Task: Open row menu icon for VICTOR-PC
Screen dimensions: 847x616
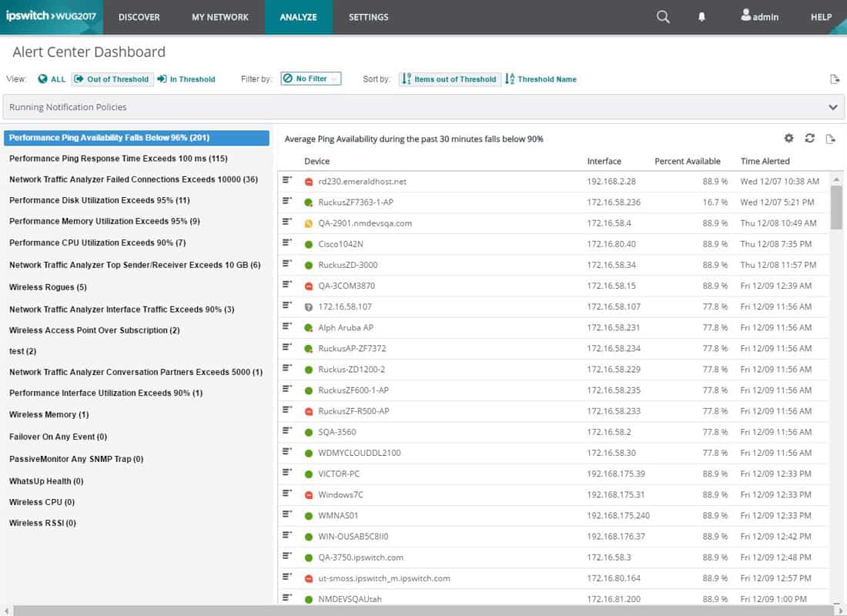Action: coord(287,472)
